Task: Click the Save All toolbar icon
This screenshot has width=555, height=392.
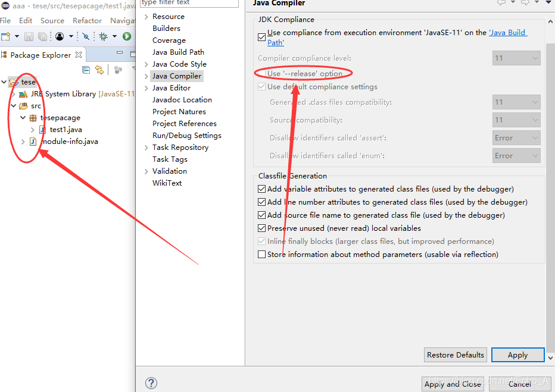Action: (x=42, y=36)
